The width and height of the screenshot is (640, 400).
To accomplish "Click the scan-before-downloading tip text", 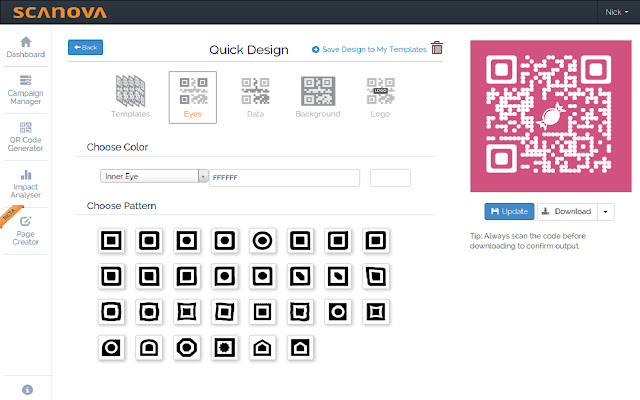I will pos(528,241).
